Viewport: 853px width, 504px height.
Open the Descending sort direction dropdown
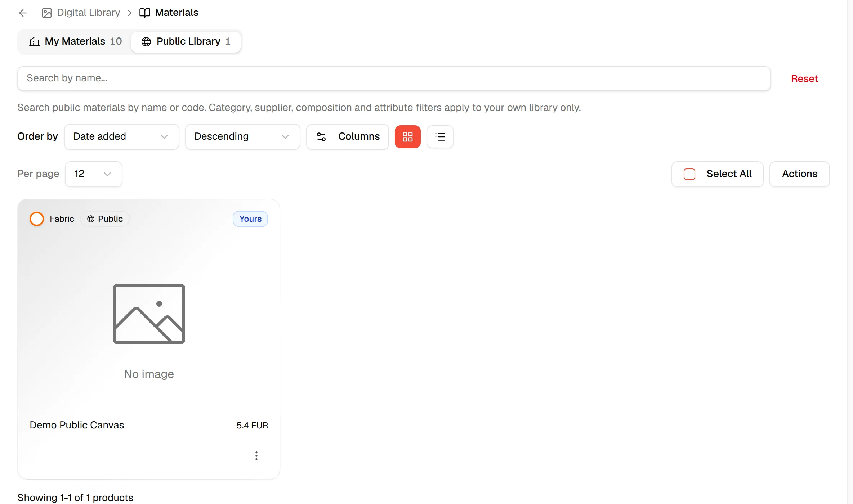242,137
